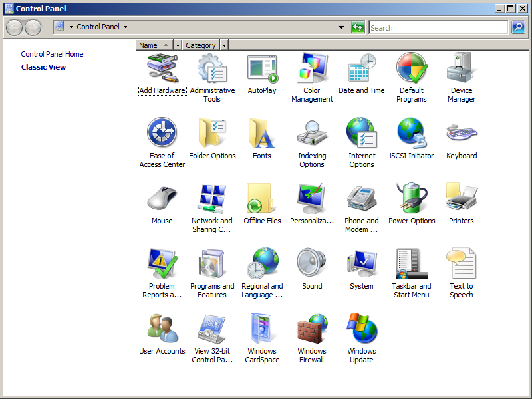This screenshot has width=532, height=399.
Task: Go to Control Panel Home
Action: point(52,54)
